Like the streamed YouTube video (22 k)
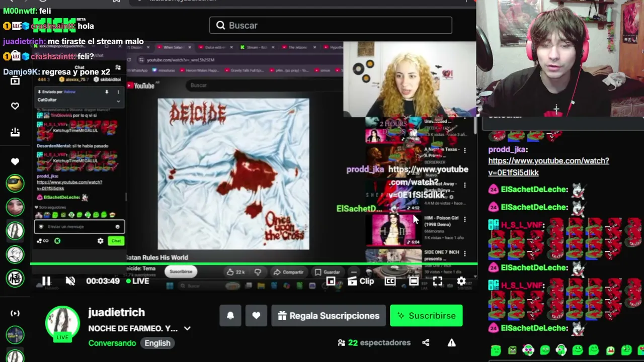This screenshot has height=362, width=644. 235,272
